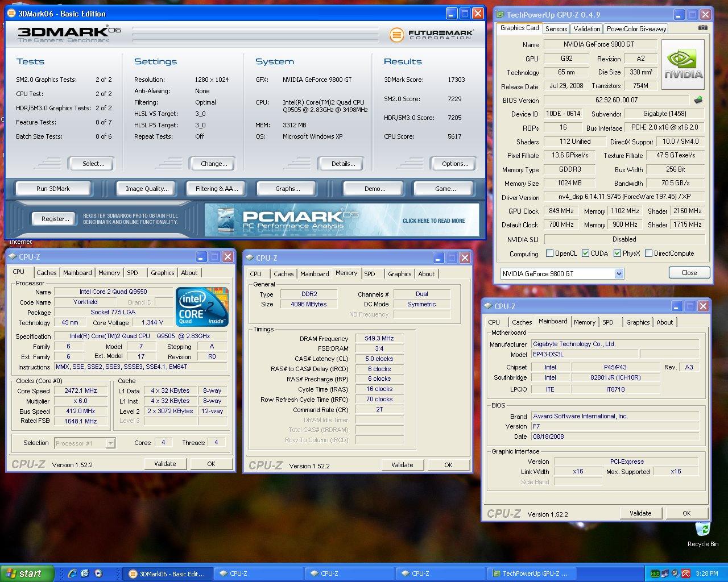Click OK in CPU-Z memory window
The image size is (728, 582).
tap(448, 465)
